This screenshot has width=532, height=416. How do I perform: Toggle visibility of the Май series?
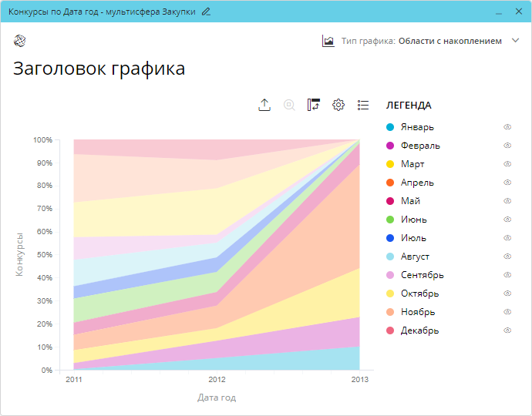[x=507, y=201]
